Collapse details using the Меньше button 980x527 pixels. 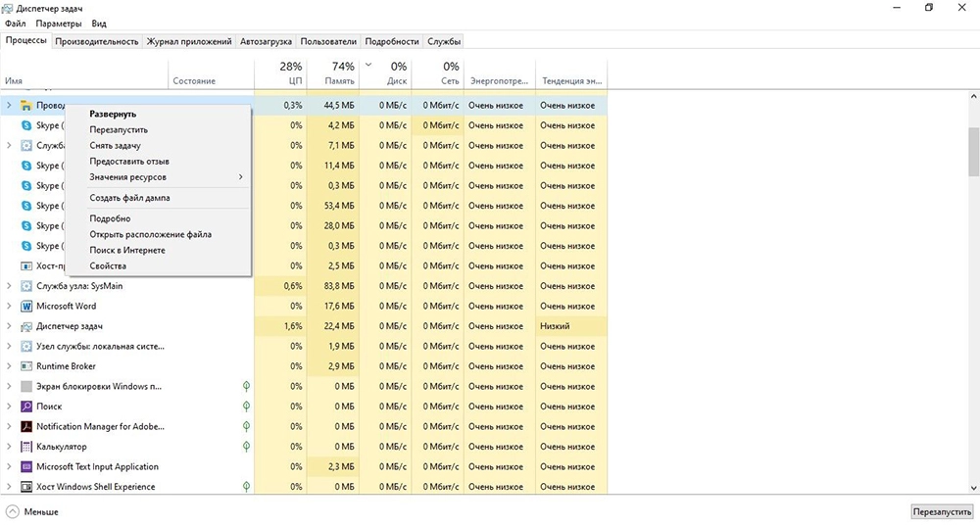pos(32,511)
